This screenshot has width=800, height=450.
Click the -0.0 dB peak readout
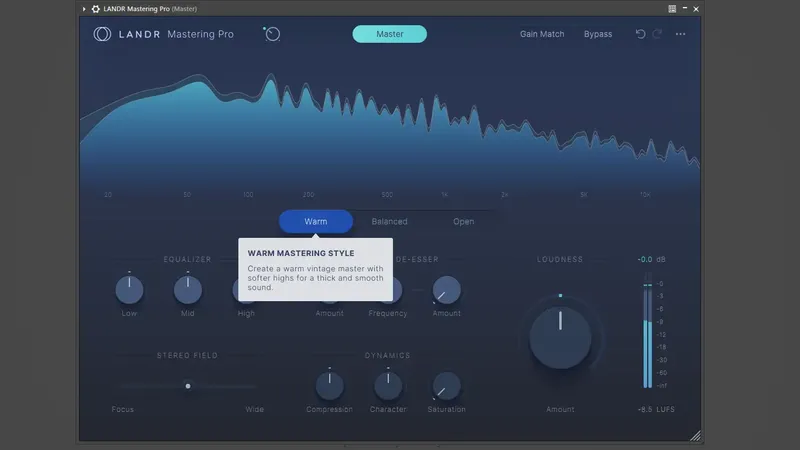click(x=651, y=259)
